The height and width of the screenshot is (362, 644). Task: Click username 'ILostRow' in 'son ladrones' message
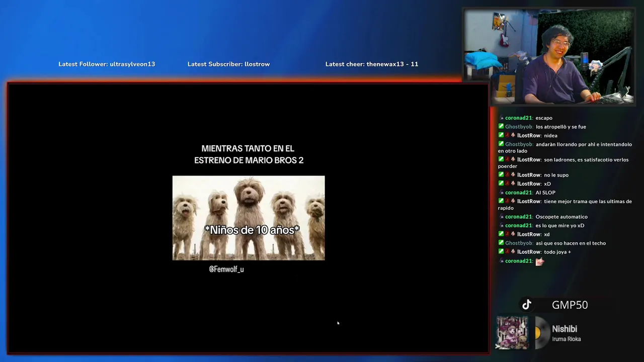(529, 159)
